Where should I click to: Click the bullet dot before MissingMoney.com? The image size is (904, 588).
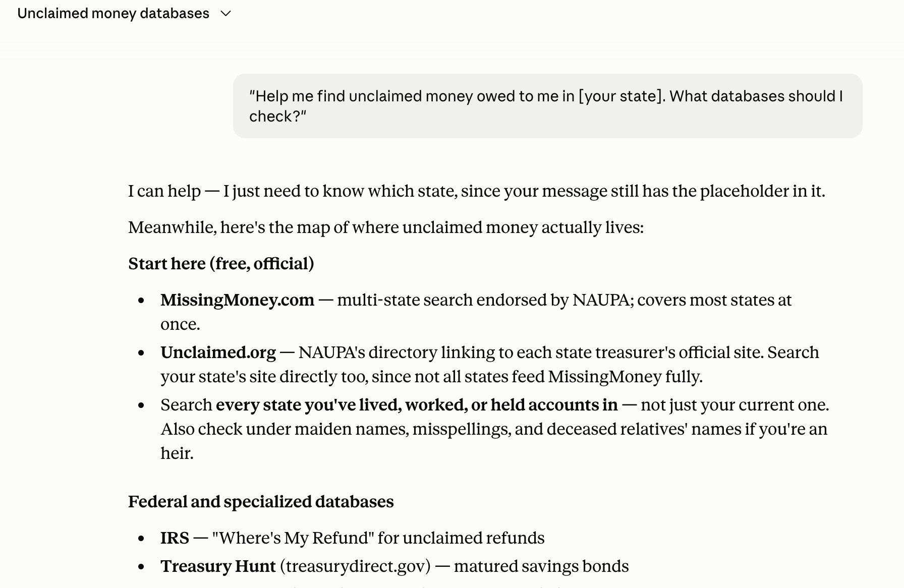[141, 301]
